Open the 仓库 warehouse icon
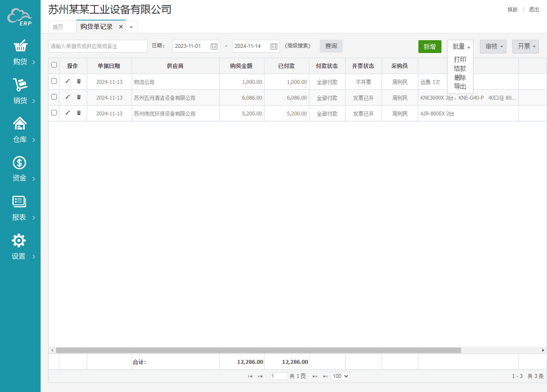The width and height of the screenshot is (547, 392). click(x=20, y=124)
